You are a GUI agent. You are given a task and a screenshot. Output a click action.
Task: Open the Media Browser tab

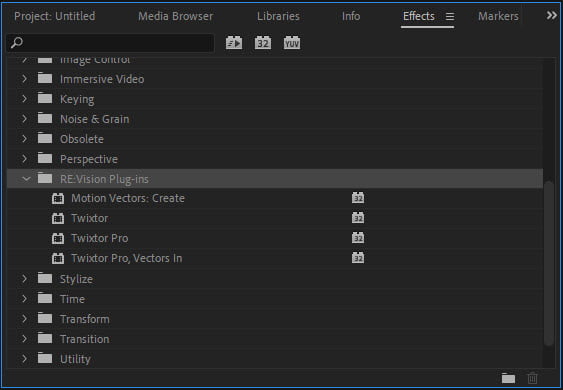(x=176, y=16)
